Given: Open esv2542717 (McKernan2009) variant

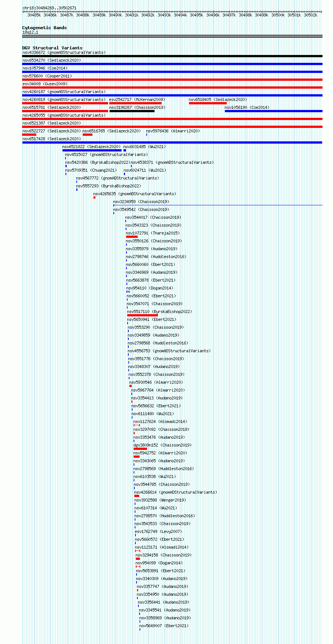Looking at the screenshot, I should tap(137, 99).
